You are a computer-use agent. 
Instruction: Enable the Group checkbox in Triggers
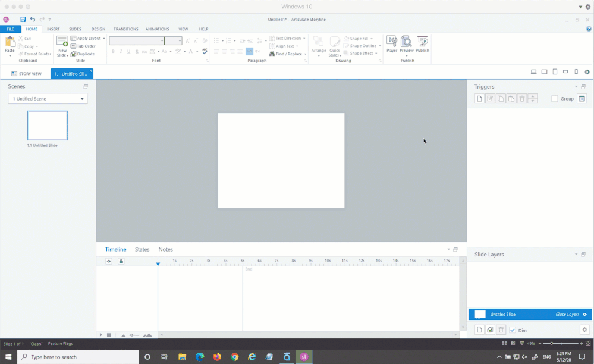point(555,99)
